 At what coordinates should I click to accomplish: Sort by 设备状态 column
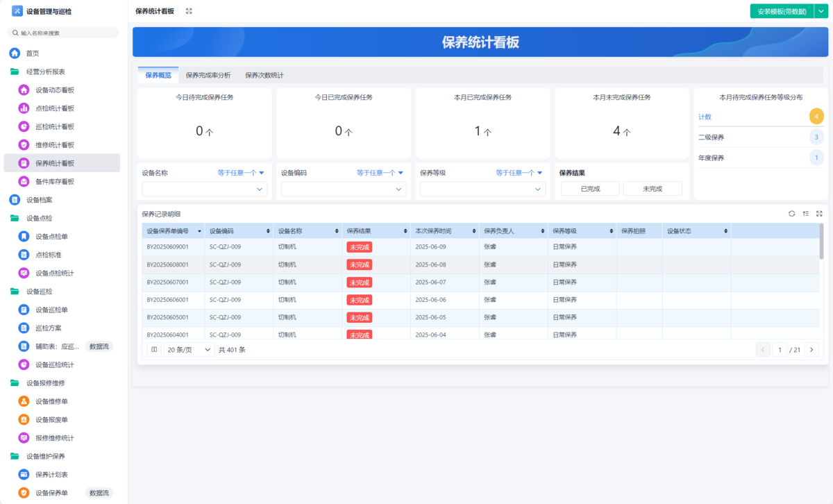click(x=726, y=231)
